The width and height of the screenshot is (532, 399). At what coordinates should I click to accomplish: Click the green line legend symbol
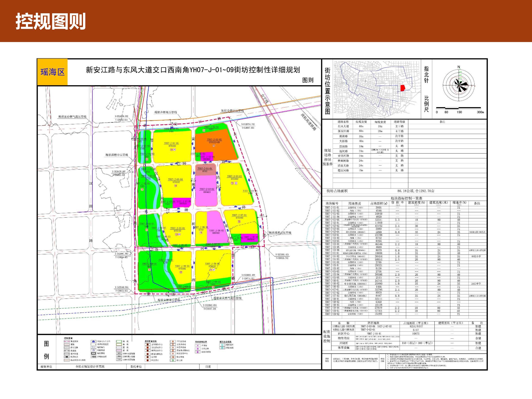click(x=119, y=342)
